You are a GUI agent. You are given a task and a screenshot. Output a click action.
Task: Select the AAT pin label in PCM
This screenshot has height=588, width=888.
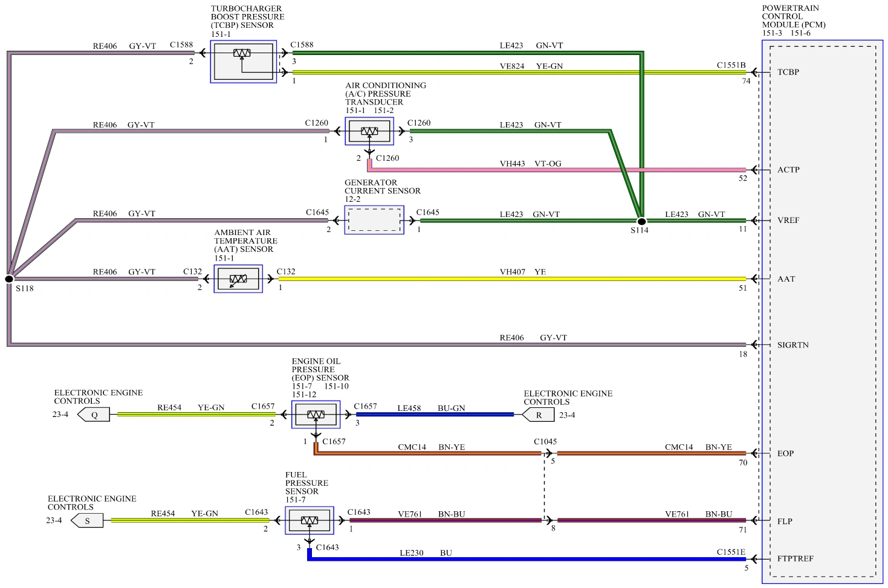pos(786,279)
